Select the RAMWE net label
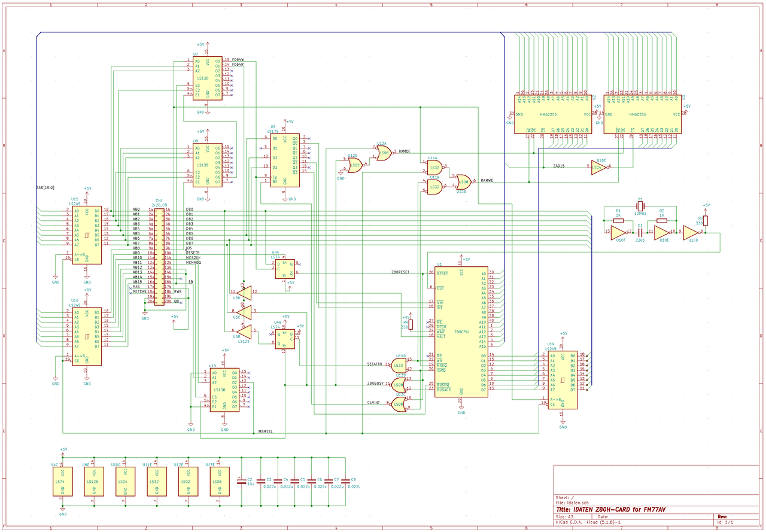The height and width of the screenshot is (532, 766). [487, 180]
